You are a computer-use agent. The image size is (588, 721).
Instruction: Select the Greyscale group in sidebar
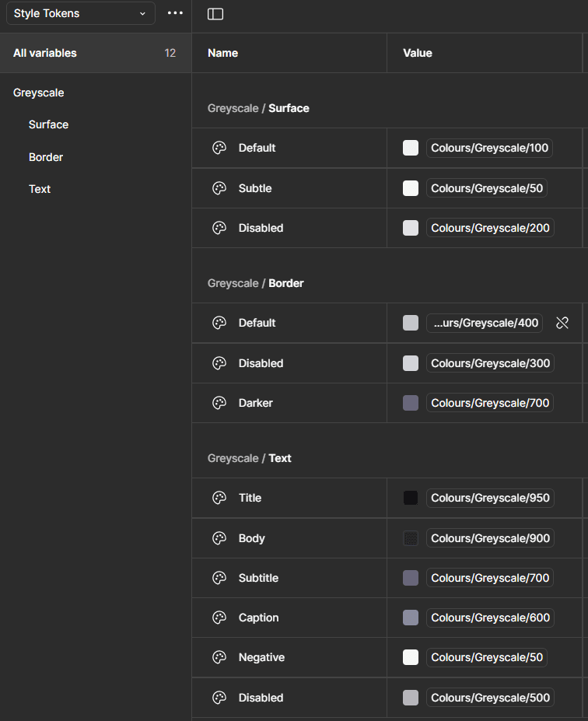[x=39, y=93]
